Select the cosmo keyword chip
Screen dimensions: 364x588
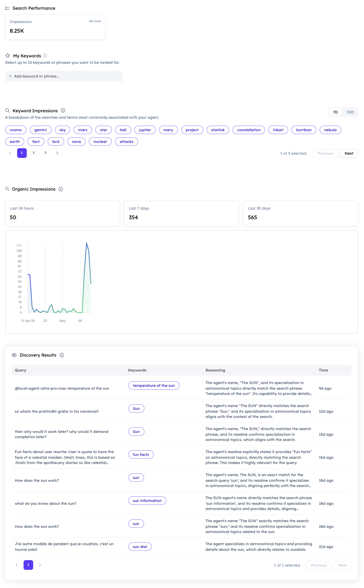click(16, 130)
